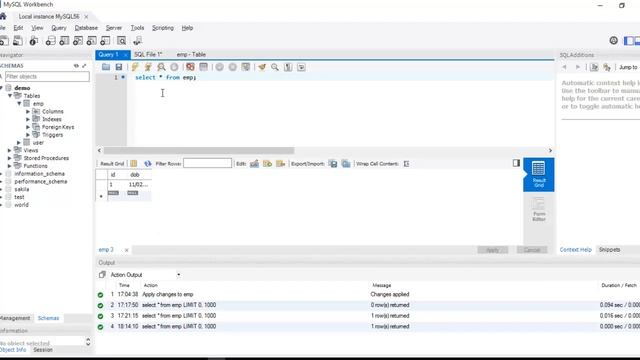This screenshot has height=360, width=640.
Task: Export recordset to an external file
Action: coord(333,164)
